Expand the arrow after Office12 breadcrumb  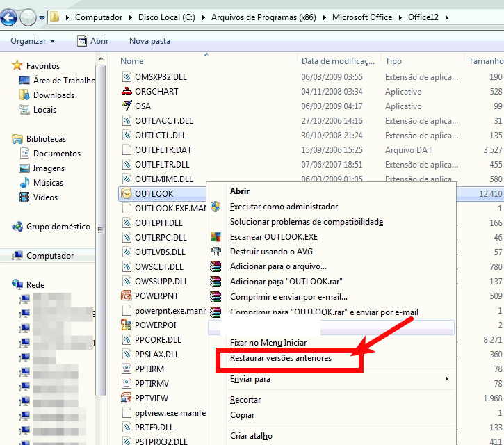click(447, 17)
